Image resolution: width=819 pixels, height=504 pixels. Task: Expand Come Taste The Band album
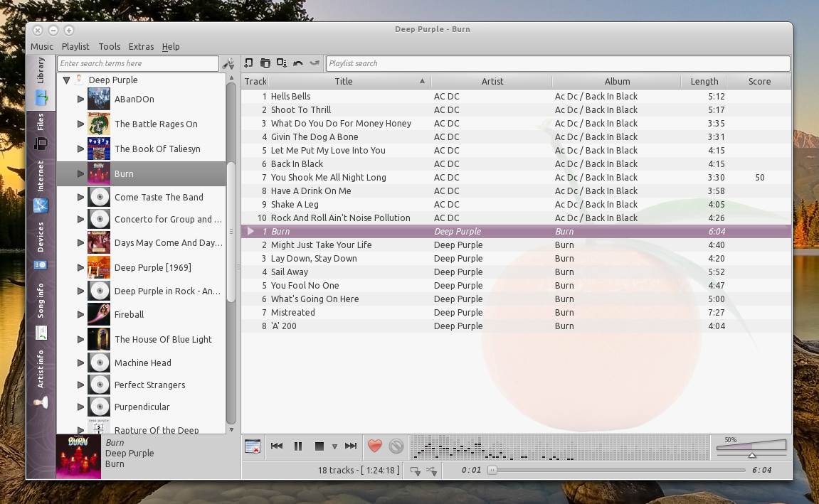(80, 197)
